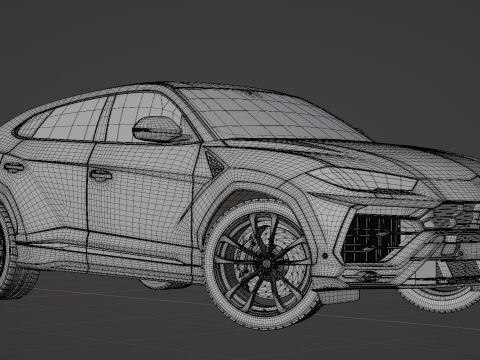Select the headlight above the grille
This screenshot has height=360, width=480.
(363, 179)
